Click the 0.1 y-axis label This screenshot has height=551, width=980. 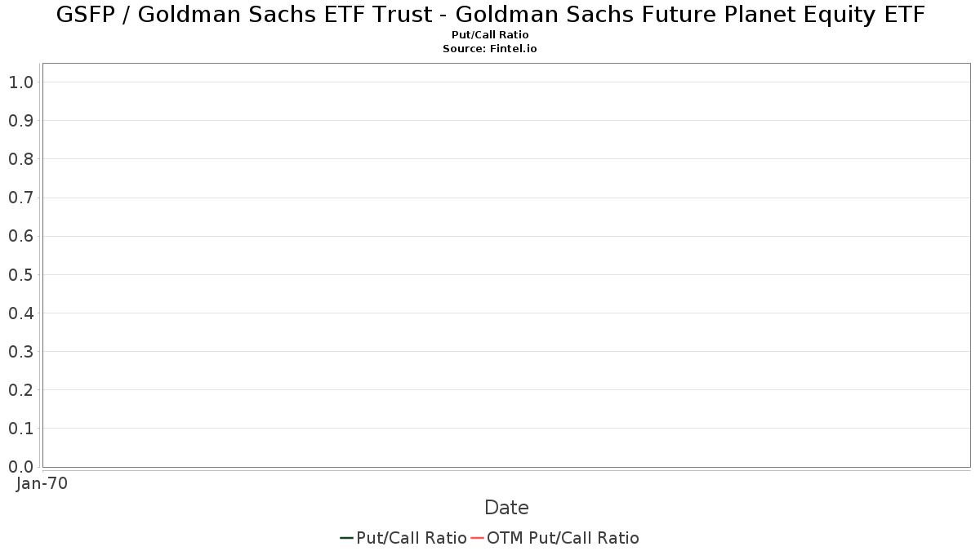click(x=20, y=429)
